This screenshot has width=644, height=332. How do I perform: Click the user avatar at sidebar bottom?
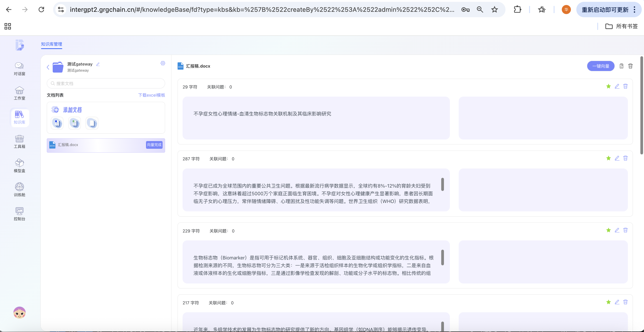coord(19,312)
